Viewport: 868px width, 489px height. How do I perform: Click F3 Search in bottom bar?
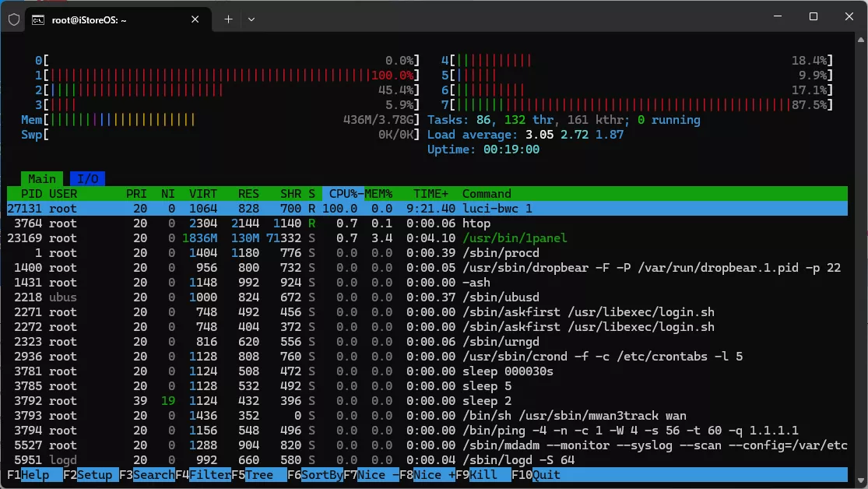pyautogui.click(x=153, y=475)
